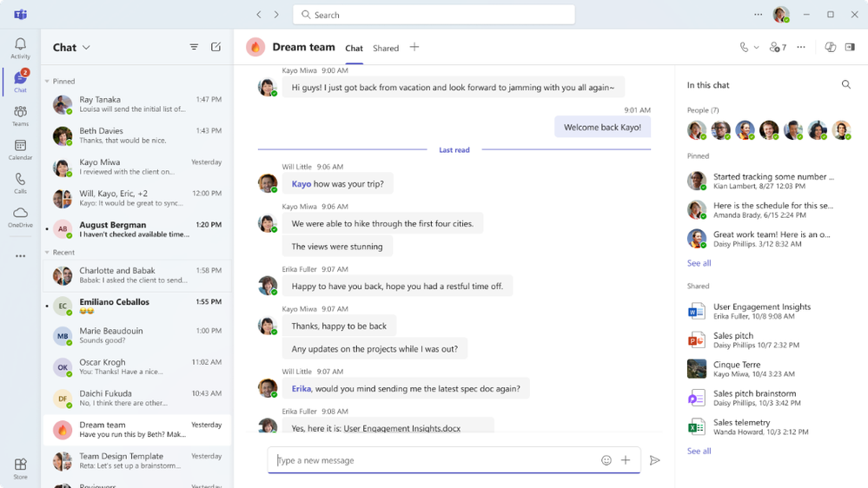Screen dimensions: 868x488
Task: See all shared files link
Action: tap(699, 452)
